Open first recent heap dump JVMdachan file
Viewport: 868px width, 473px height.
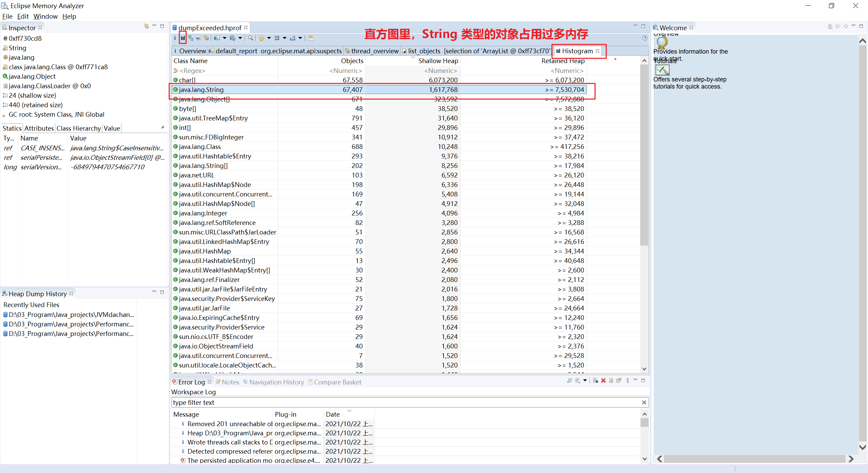tap(69, 315)
